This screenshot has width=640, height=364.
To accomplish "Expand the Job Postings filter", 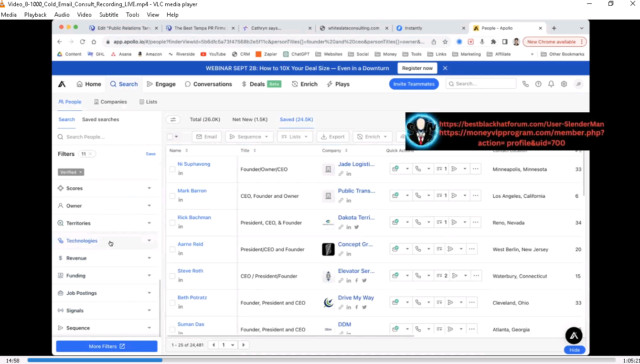I will (x=106, y=293).
